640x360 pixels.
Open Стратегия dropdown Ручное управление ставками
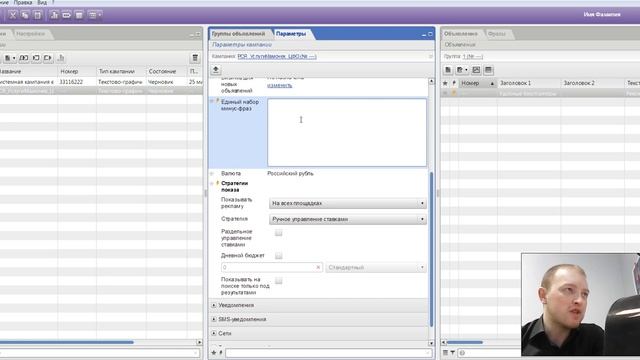348,219
